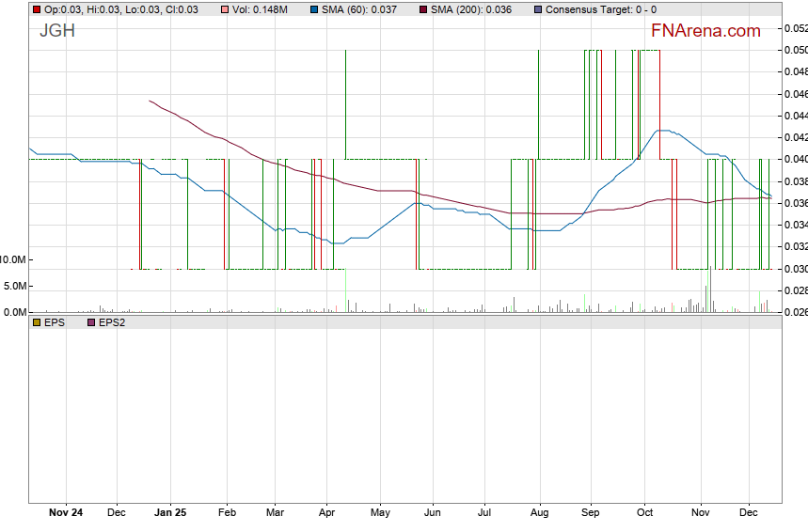Viewport: 808px width, 532px height.
Task: Click the Consensus Target legend swatch
Action: point(537,9)
